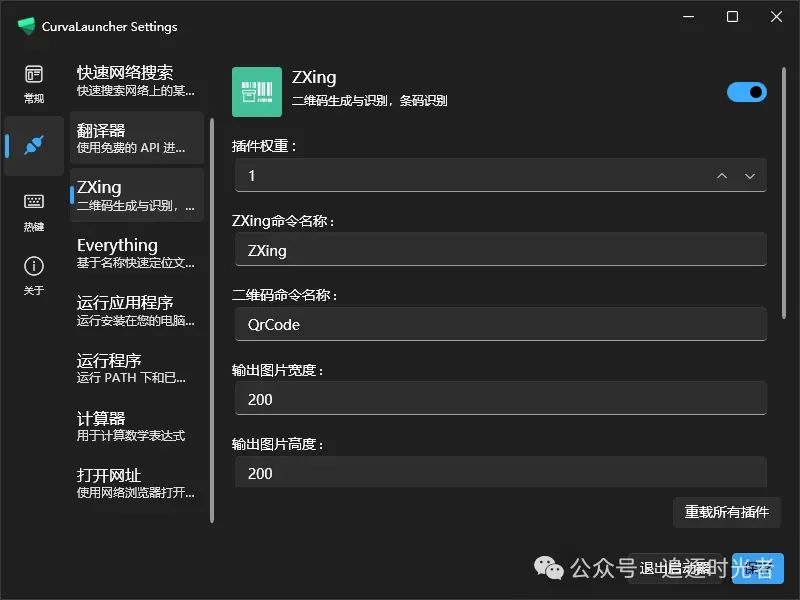The width and height of the screenshot is (800, 600).
Task: Increase 插件权重 with the up chevron
Action: (x=721, y=175)
